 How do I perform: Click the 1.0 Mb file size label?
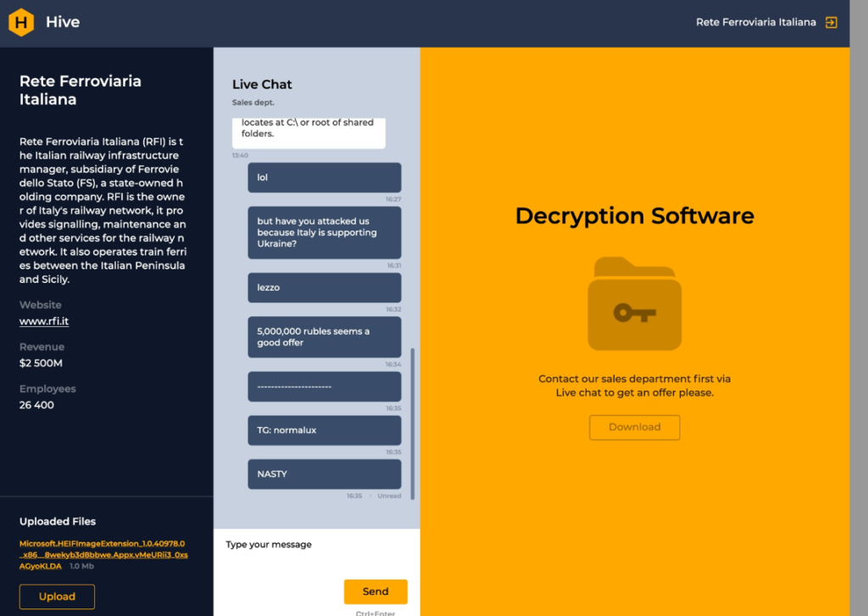click(81, 566)
